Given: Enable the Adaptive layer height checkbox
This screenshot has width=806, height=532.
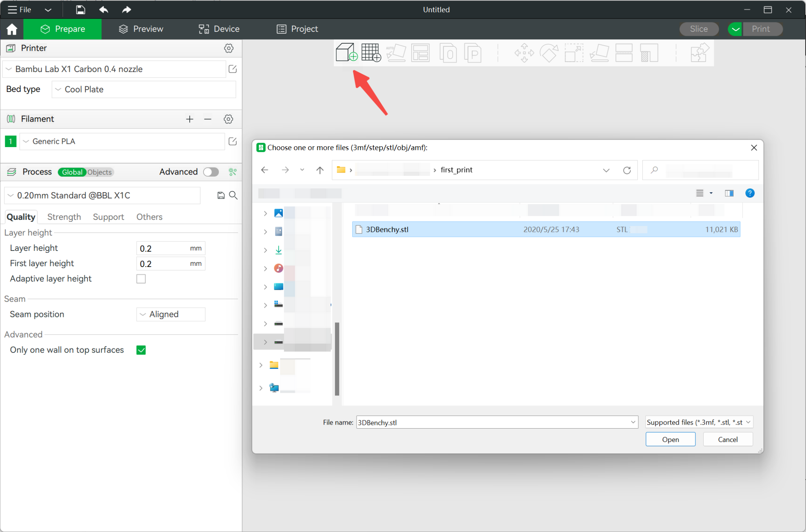Looking at the screenshot, I should (141, 279).
